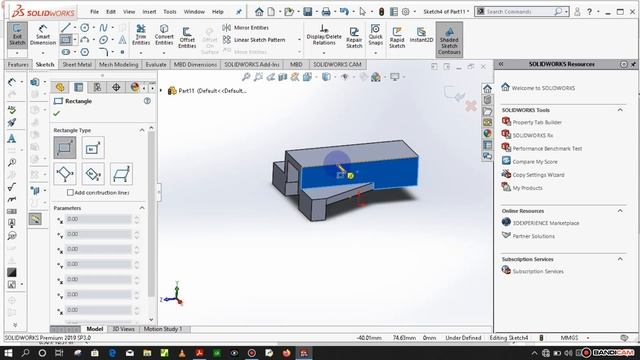Image resolution: width=640 pixels, height=360 pixels.
Task: Confirm rectangle with green checkmark
Action: point(57,113)
